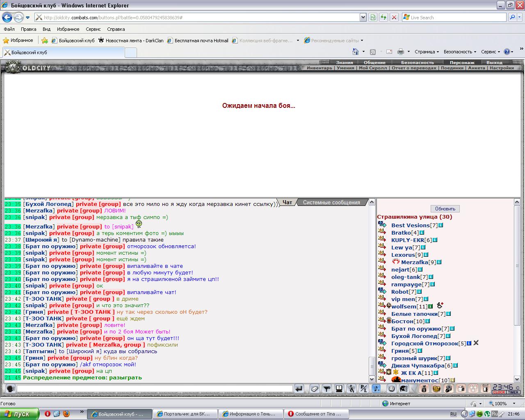Open zoom level 100% dropdown in status bar

[514, 404]
